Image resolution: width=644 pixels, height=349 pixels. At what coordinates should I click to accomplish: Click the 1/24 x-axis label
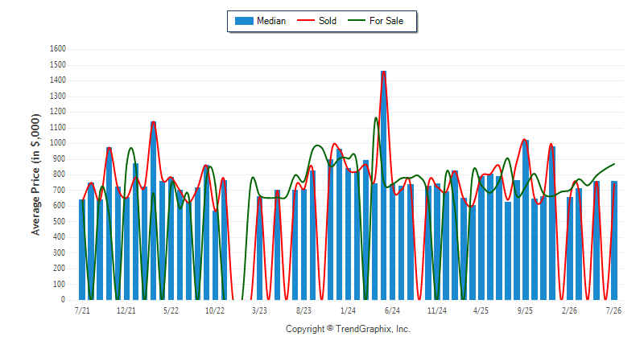pyautogui.click(x=348, y=310)
